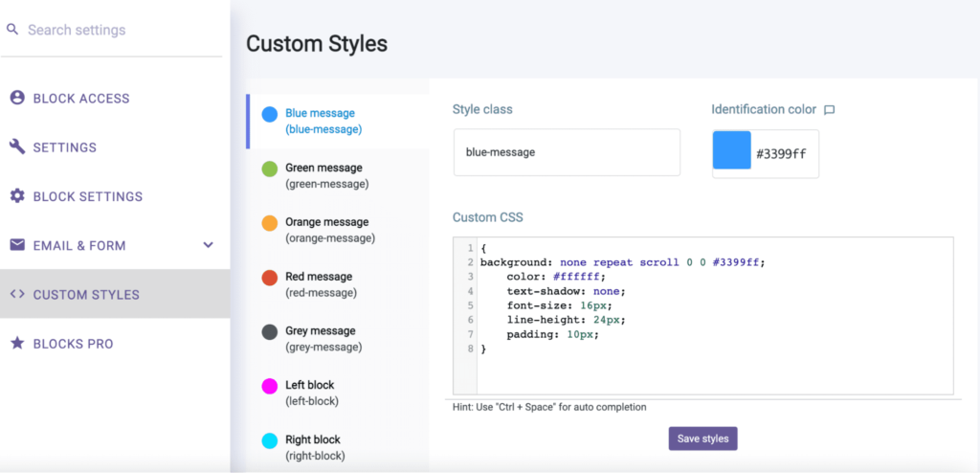Click the magenta dot beside Left block
Viewport: 980px width, 473px height.
coord(269,387)
